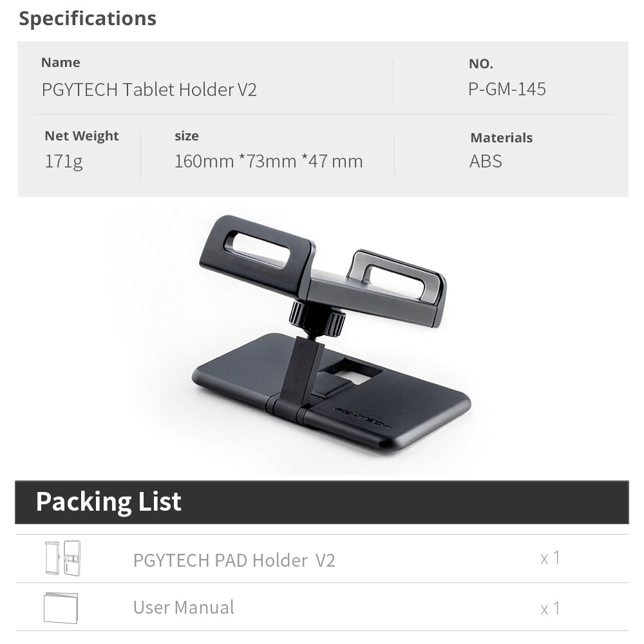644x644 pixels.
Task: Click the P-GM-145 model number
Action: tap(507, 89)
